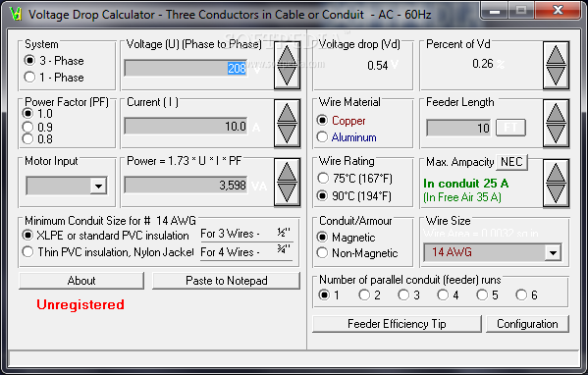Increase feeder length with up arrow
The image size is (588, 375).
[556, 113]
